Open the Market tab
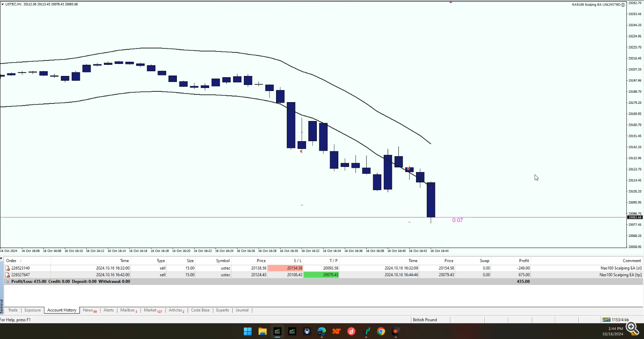 pyautogui.click(x=153, y=310)
